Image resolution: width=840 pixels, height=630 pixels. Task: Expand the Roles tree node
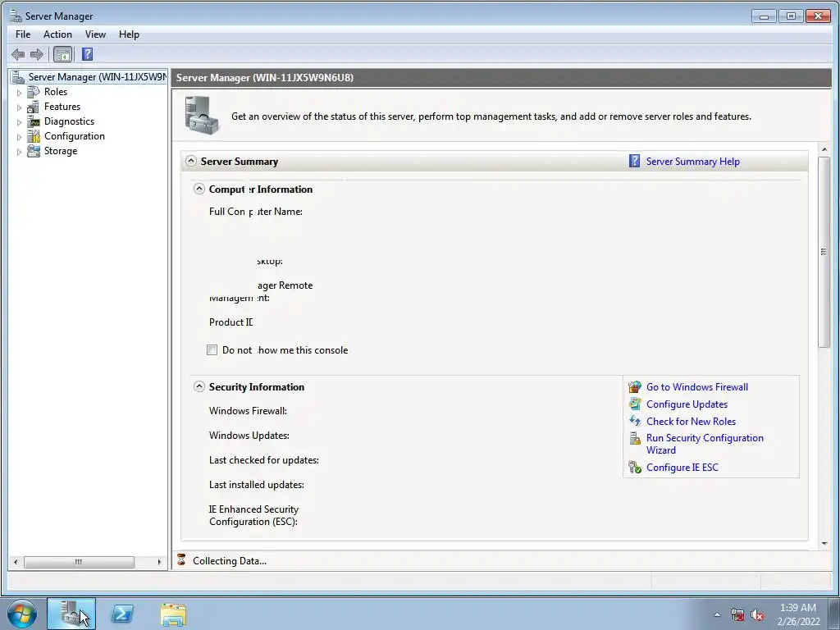[x=20, y=92]
